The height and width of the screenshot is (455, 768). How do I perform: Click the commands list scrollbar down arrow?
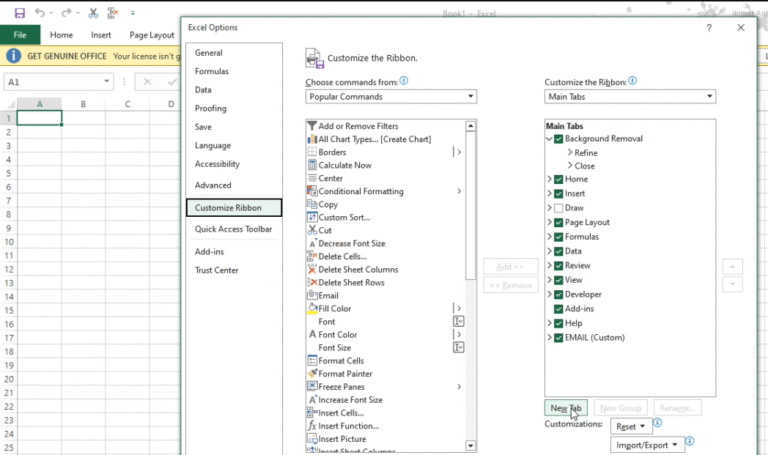(470, 445)
